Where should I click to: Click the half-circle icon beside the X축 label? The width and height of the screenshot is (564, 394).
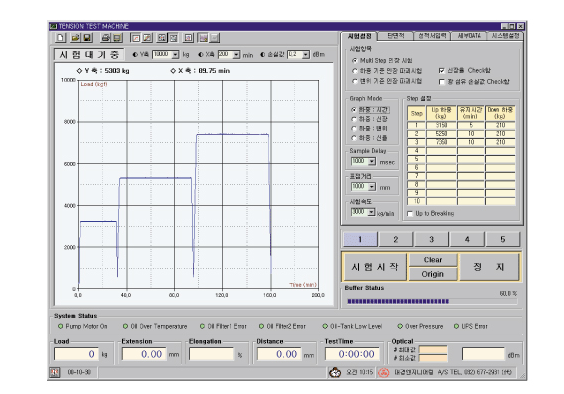click(x=201, y=54)
